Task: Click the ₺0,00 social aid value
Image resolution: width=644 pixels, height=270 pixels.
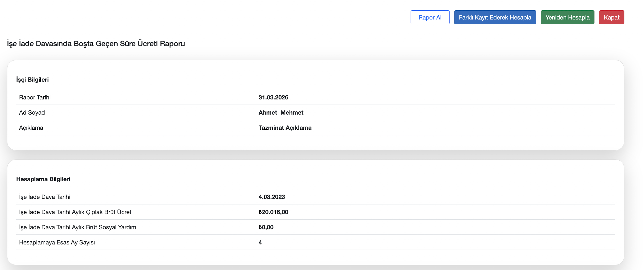Action: (x=266, y=227)
